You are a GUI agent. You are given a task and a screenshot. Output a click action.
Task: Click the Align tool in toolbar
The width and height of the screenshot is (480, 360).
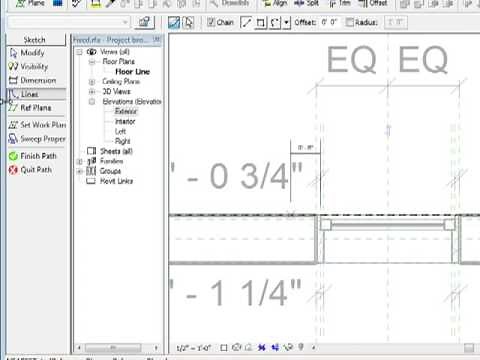(x=275, y=3)
